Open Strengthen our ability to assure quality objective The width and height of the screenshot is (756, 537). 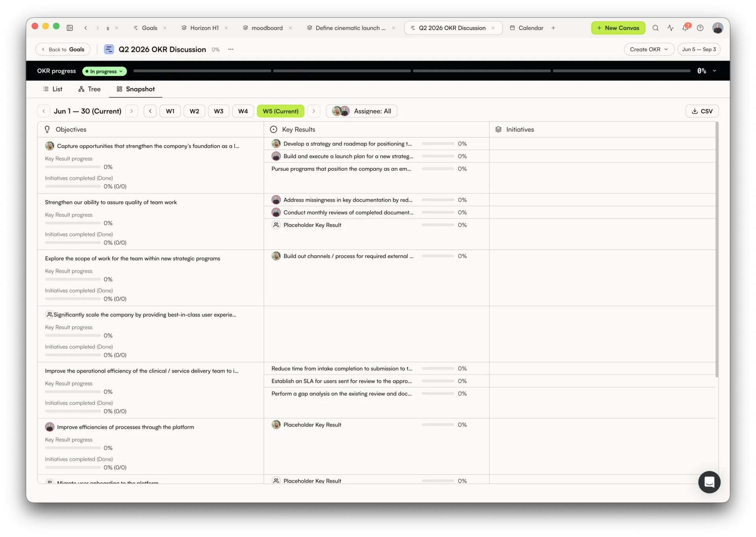point(111,202)
